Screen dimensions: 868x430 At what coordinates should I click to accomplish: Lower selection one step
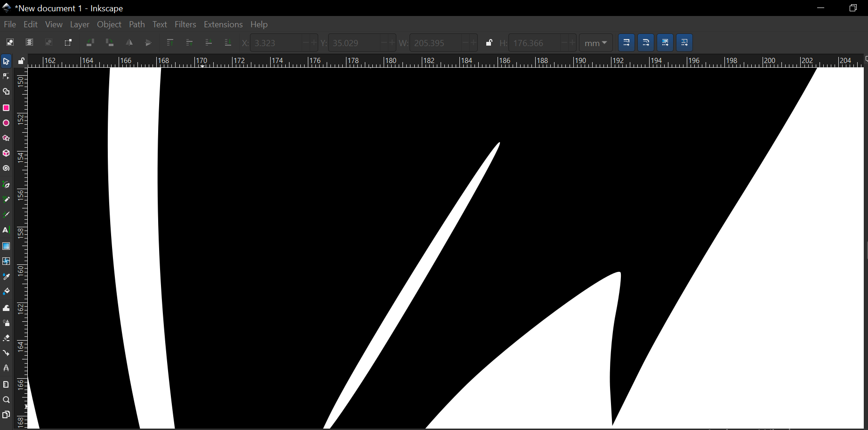click(209, 43)
